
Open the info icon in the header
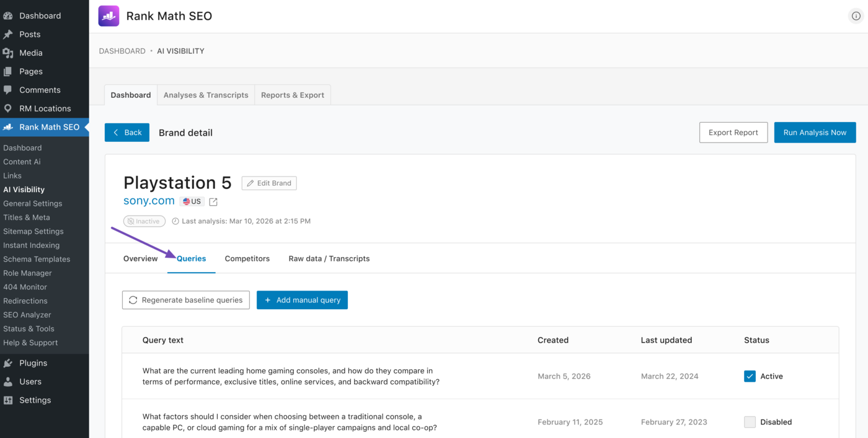click(x=856, y=16)
